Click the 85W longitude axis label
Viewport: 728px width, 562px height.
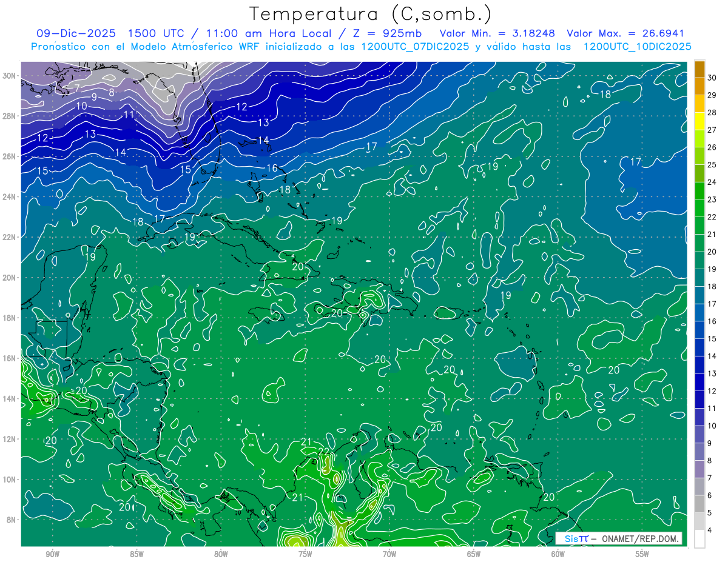[x=137, y=554]
